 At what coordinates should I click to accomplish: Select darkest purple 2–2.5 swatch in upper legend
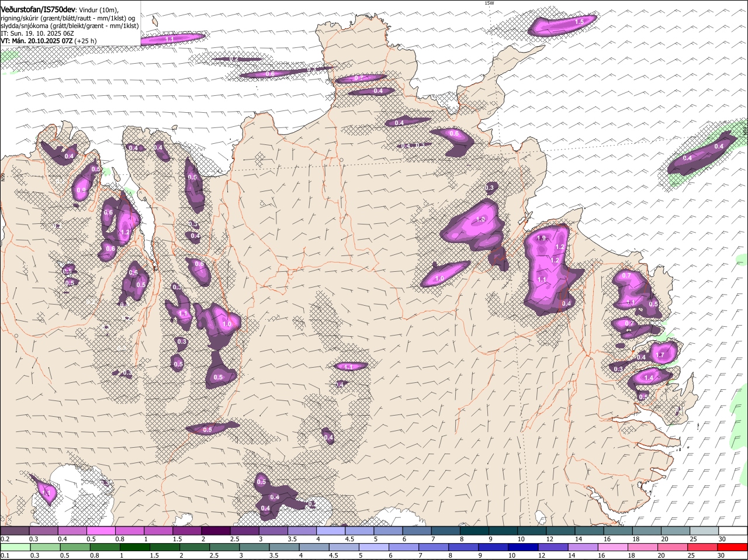coord(216,530)
